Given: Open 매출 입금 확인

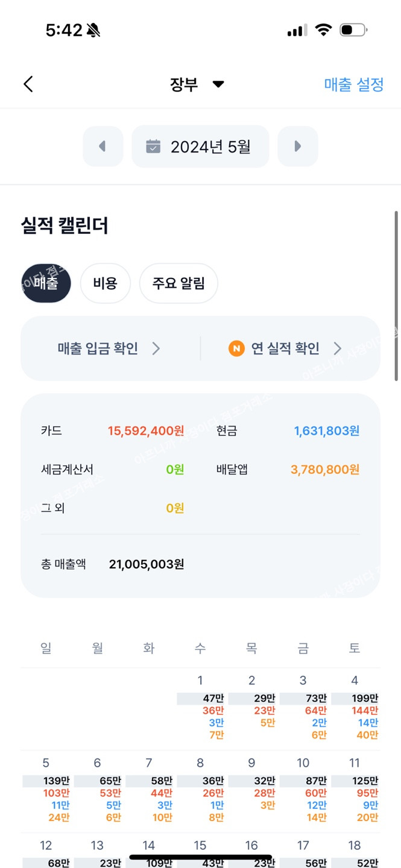Looking at the screenshot, I should pyautogui.click(x=98, y=348).
